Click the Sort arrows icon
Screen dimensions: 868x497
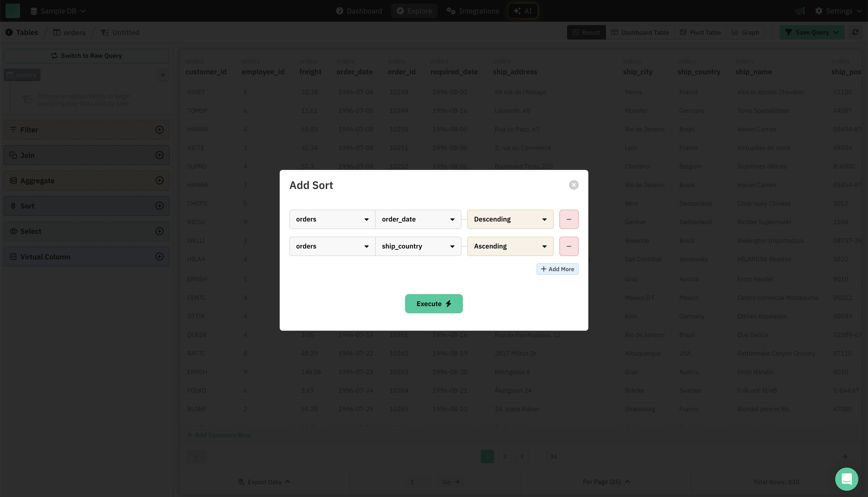[x=13, y=206]
